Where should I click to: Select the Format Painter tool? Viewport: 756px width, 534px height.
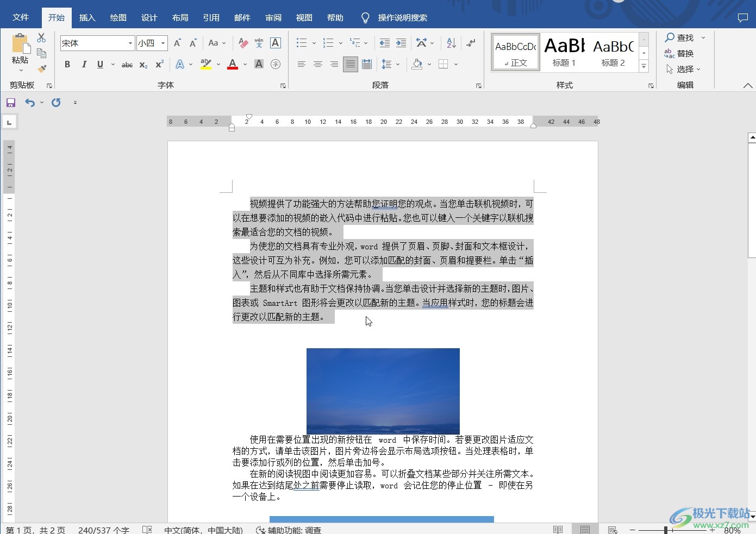coord(42,68)
